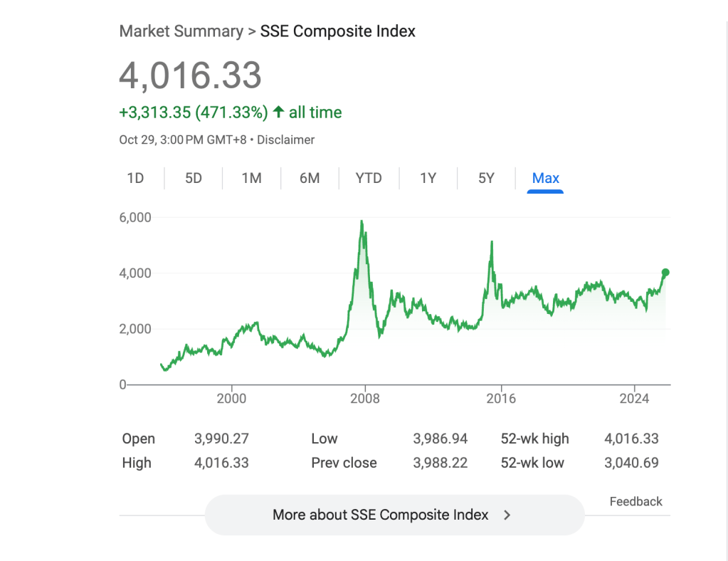Select the Max range tab
Viewport: 728px width, 561px height.
545,178
